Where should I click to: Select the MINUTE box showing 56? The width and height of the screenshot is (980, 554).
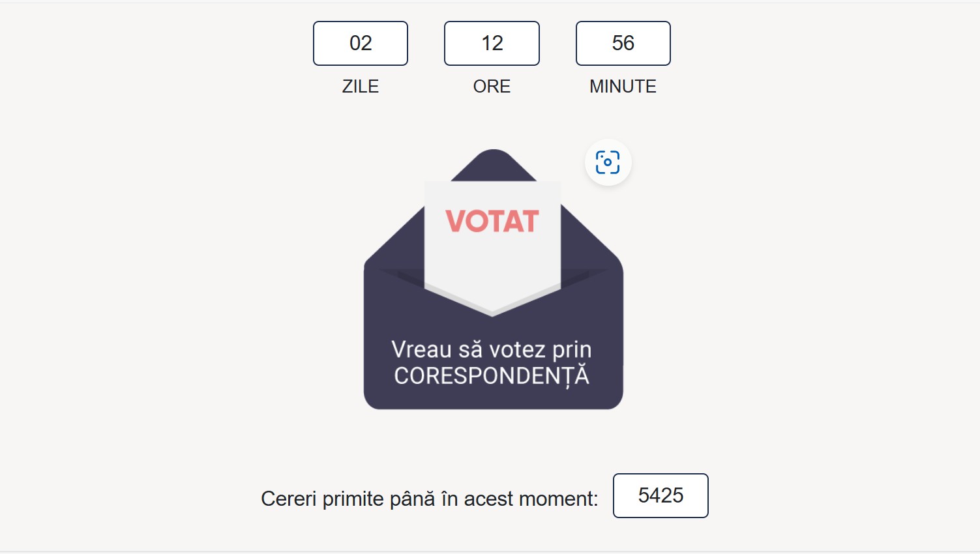click(623, 43)
